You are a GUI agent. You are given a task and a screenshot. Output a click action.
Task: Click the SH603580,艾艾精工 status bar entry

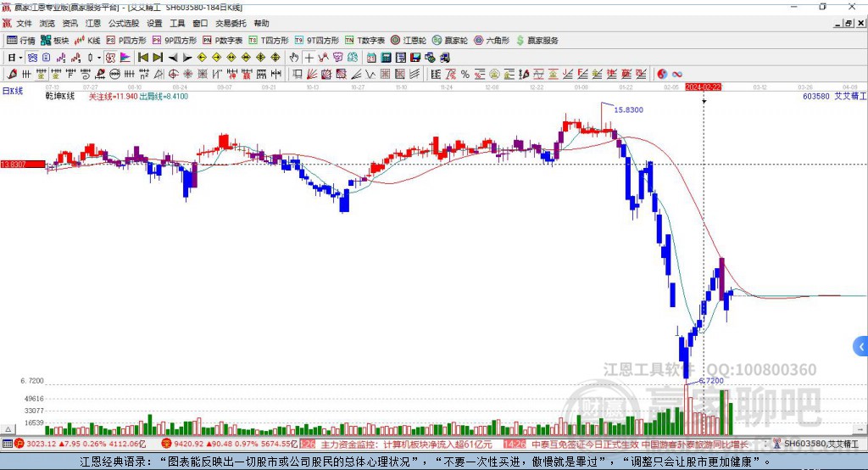click(816, 444)
